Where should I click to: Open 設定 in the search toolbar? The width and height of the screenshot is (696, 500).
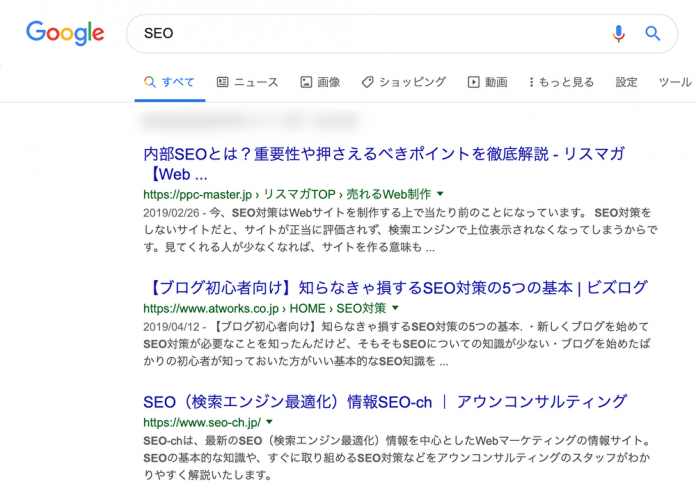click(x=626, y=82)
